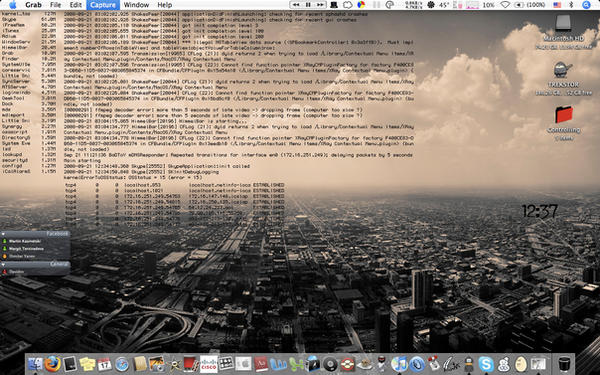Pause playback from menu bar controller
The width and height of the screenshot is (600, 375).
pos(308,5)
